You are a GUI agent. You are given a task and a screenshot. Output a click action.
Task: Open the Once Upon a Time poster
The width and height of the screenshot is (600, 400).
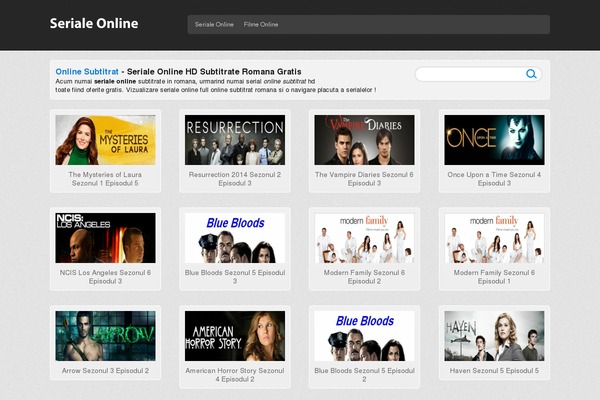494,140
